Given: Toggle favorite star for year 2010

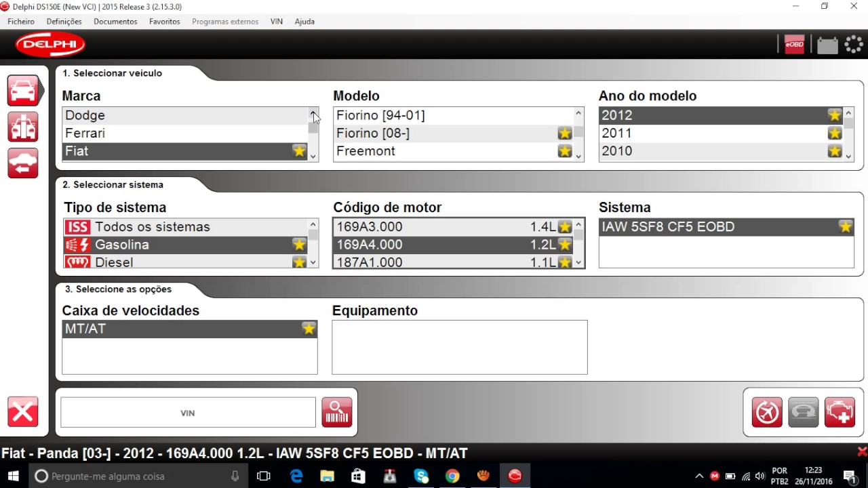Looking at the screenshot, I should (835, 151).
